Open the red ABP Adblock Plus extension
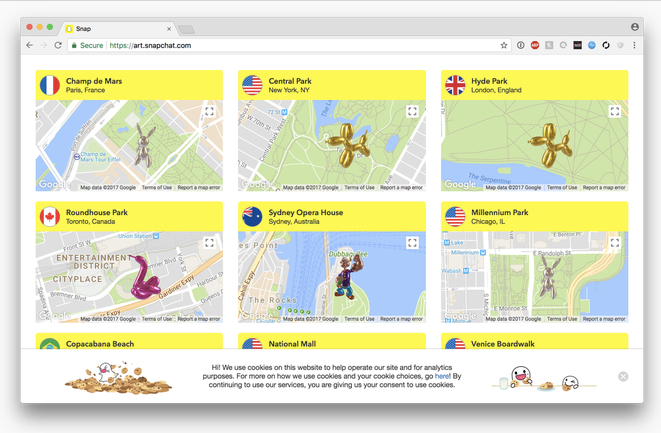Image resolution: width=661 pixels, height=433 pixels. coord(535,45)
